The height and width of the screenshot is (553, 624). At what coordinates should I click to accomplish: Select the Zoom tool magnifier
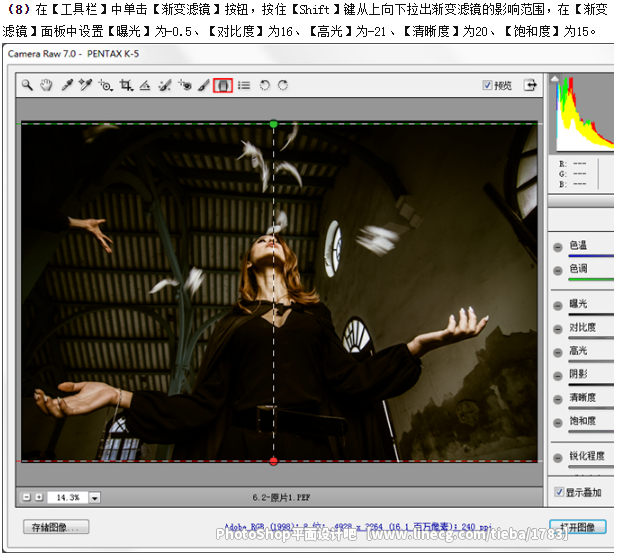tap(27, 85)
